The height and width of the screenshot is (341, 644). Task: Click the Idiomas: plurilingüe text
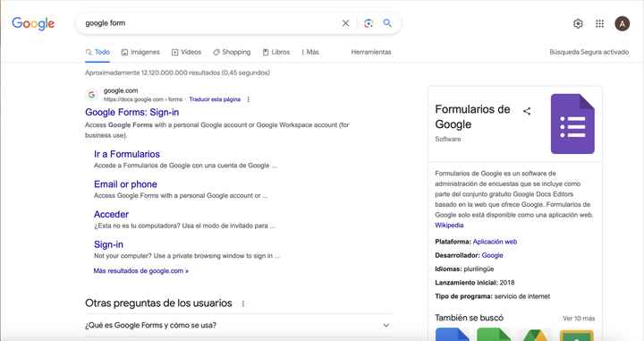464,269
